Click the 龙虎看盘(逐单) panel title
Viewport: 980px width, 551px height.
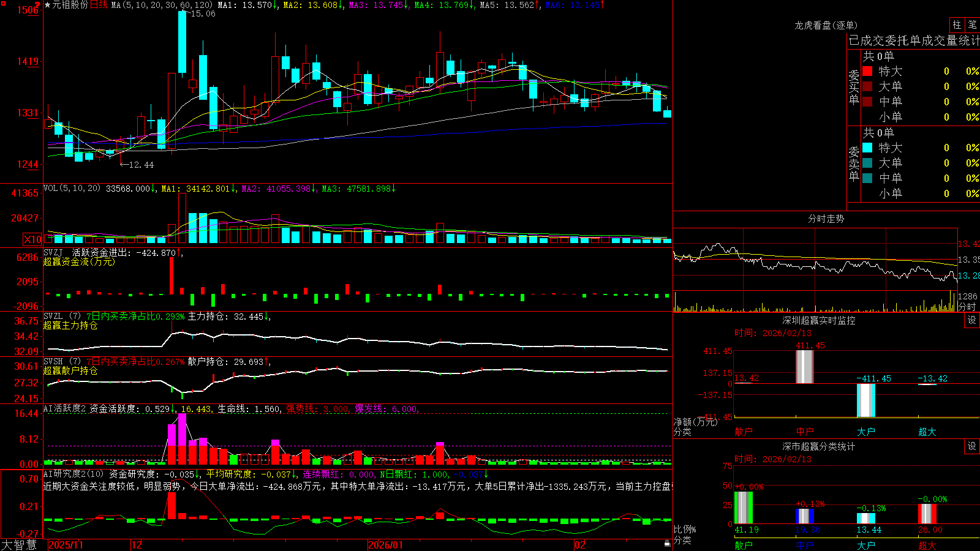pyautogui.click(x=826, y=25)
